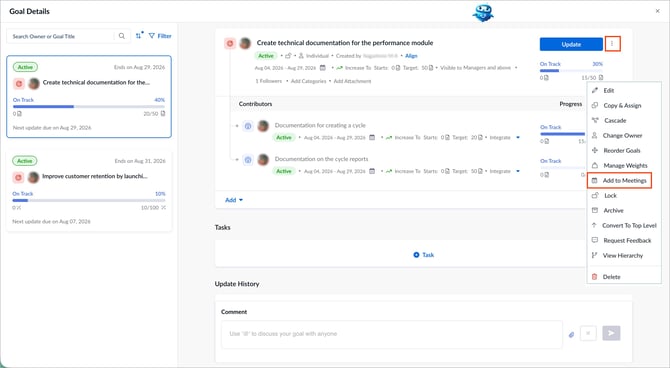The width and height of the screenshot is (670, 368).
Task: Click Add to Meetings menu item
Action: point(620,180)
